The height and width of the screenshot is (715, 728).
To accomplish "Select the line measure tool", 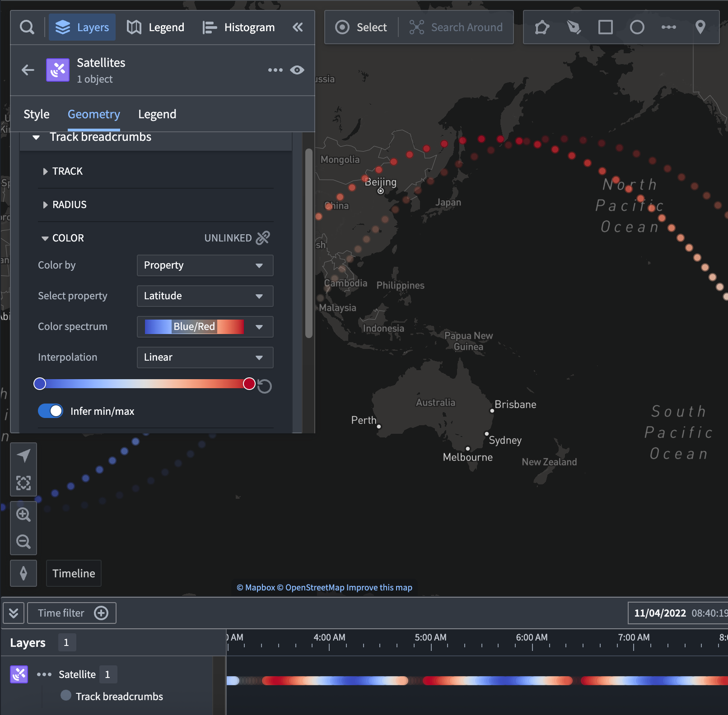I will (x=669, y=28).
